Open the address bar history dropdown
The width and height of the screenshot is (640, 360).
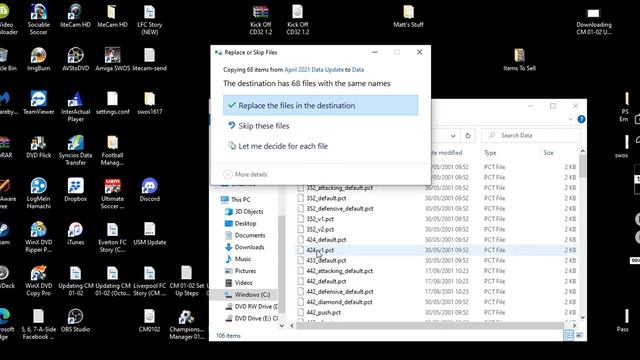pos(453,136)
